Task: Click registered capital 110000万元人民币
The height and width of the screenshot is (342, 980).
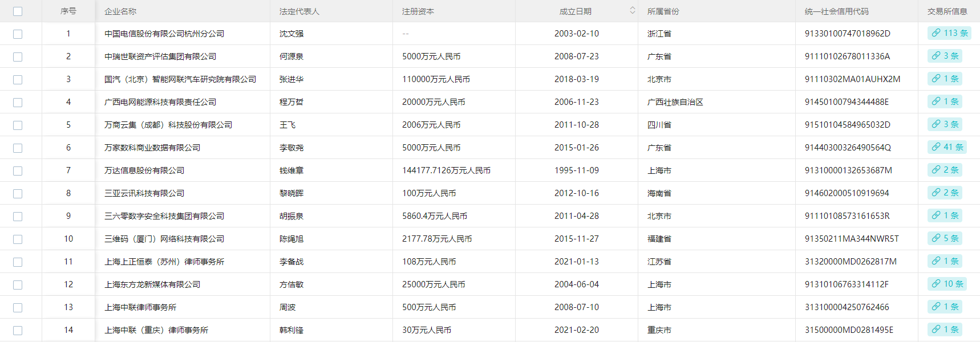Action: pos(436,79)
